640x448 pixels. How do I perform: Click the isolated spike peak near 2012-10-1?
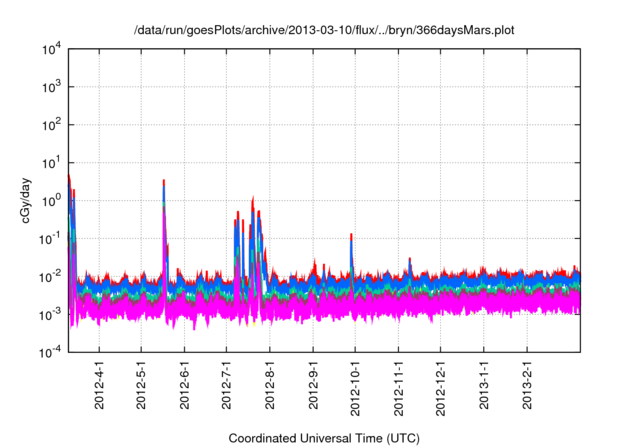351,236
